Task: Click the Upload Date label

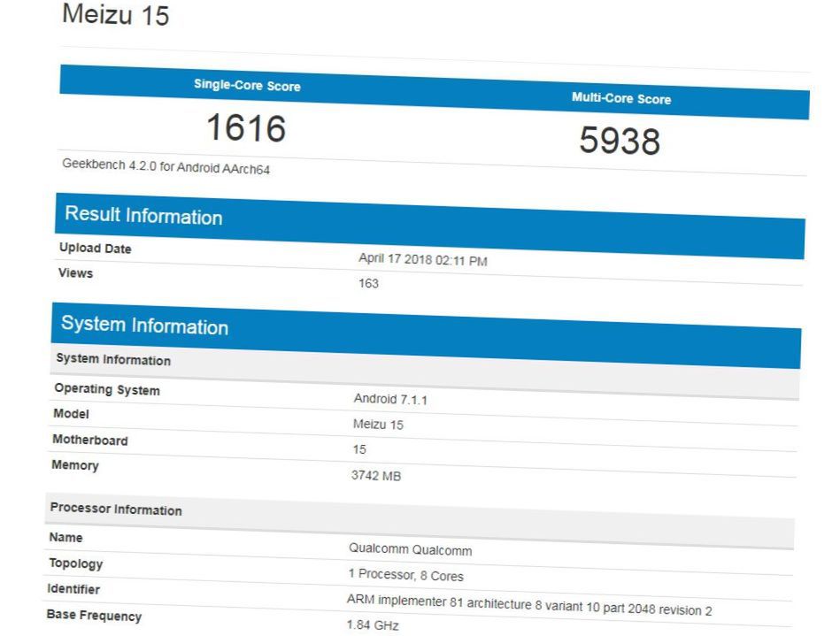Action: tap(96, 248)
